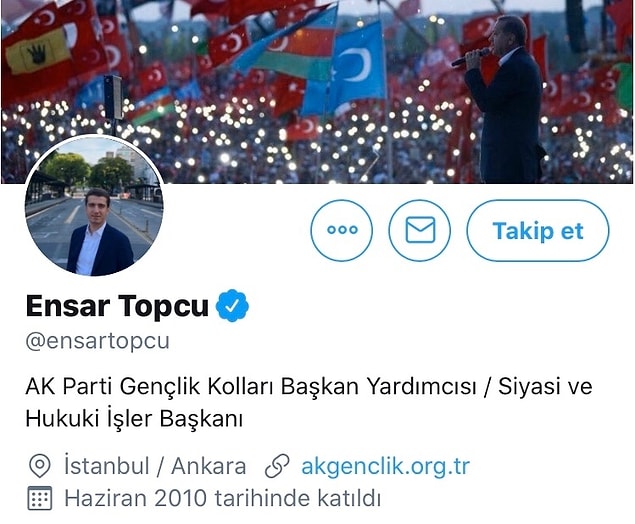Follow the account with Takip et

[538, 230]
